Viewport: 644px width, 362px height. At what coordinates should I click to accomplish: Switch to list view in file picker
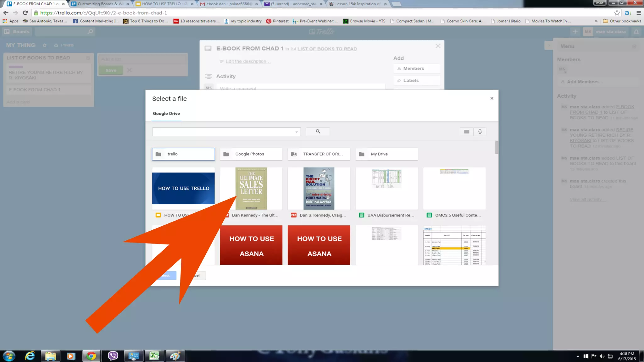tap(466, 132)
